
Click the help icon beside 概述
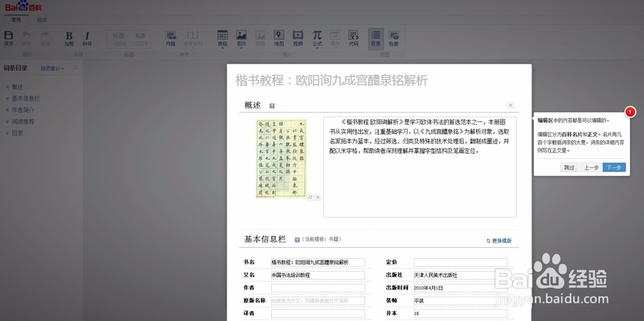point(272,106)
